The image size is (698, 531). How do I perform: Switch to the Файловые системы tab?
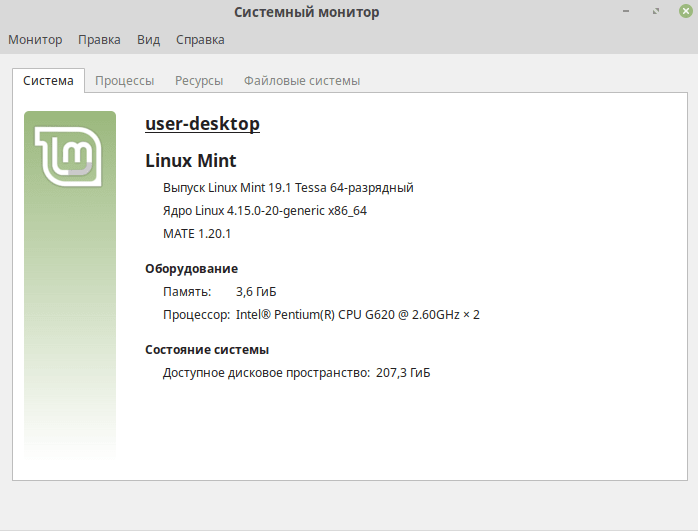point(302,81)
